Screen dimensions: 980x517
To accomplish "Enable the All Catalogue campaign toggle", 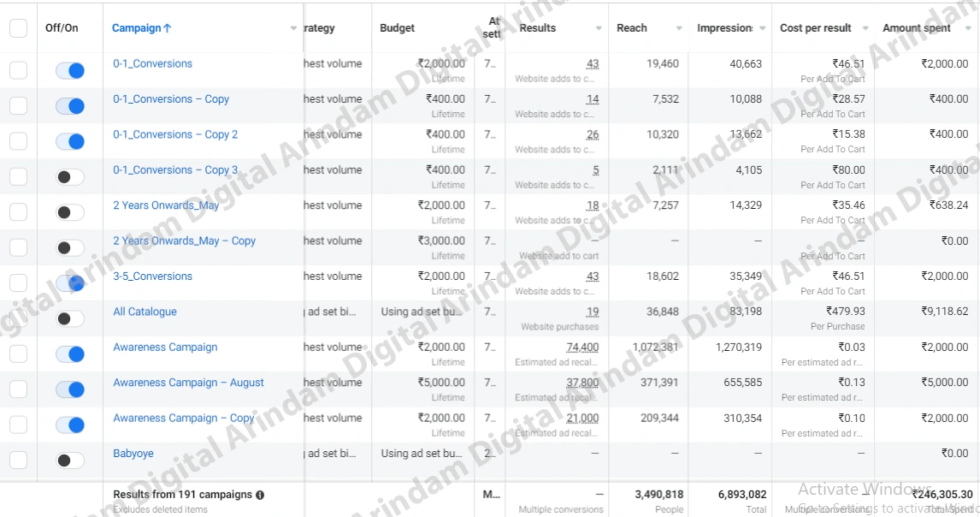I will tap(70, 318).
